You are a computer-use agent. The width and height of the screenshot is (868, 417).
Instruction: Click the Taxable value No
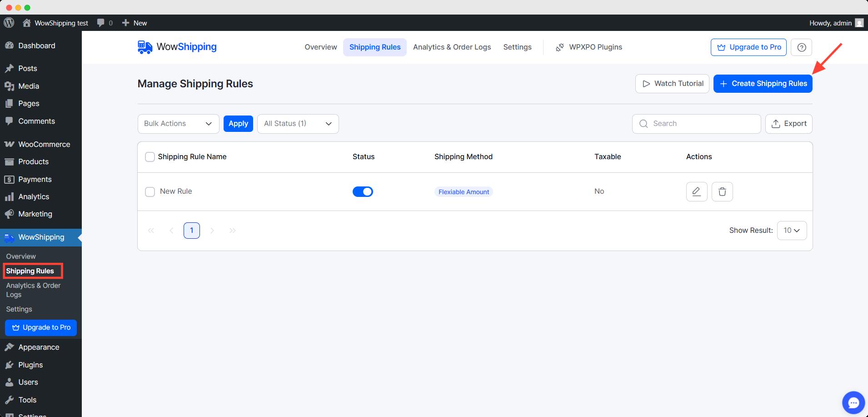click(599, 191)
